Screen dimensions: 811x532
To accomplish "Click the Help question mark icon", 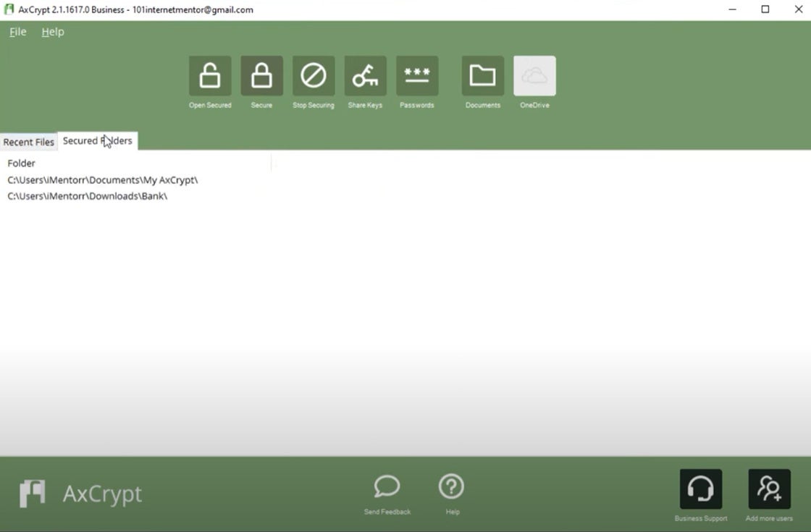I will (452, 486).
